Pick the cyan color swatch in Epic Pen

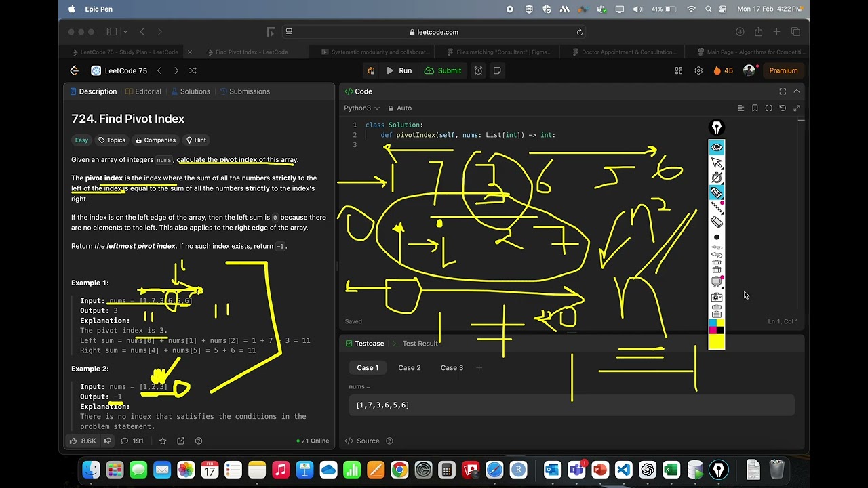[x=713, y=323]
